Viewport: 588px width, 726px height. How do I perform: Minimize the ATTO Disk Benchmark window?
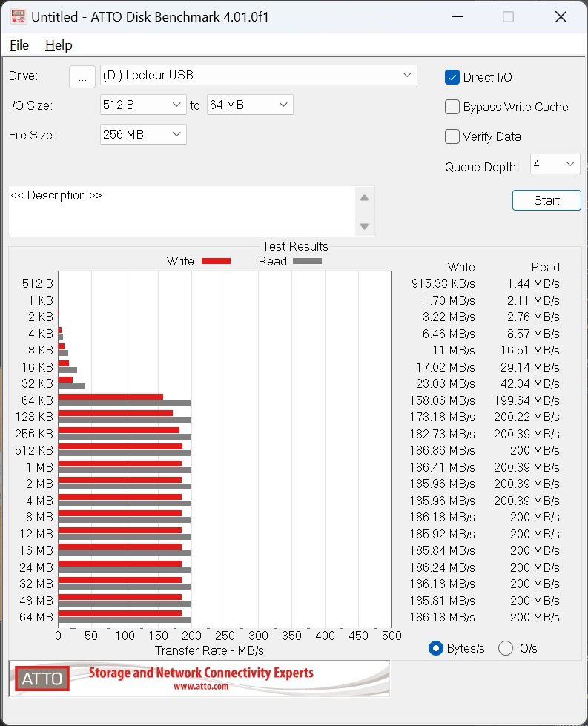(x=457, y=16)
